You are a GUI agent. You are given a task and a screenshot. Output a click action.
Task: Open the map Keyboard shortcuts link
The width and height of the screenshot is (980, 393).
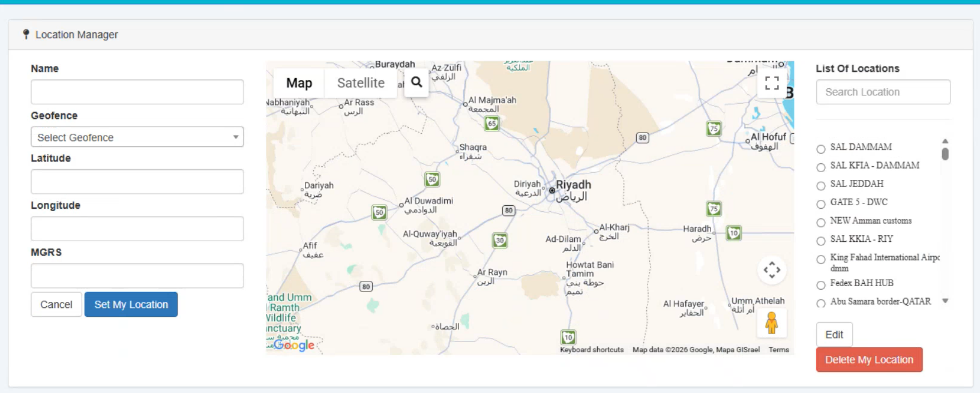[592, 350]
